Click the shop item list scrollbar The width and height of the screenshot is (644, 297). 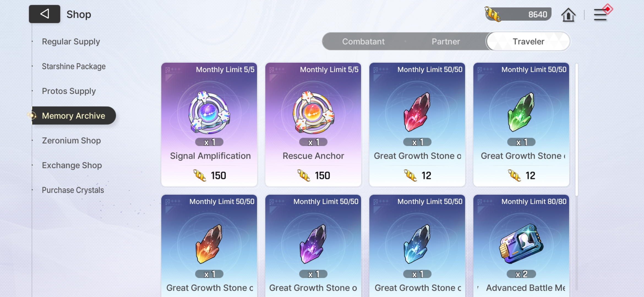(577, 129)
